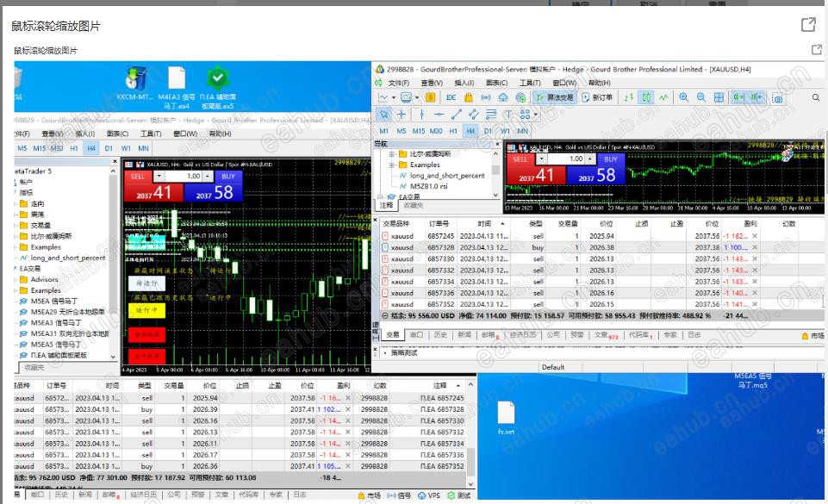Screen dimensions: 828x504
Task: Click the left navigator vertical scrollbar
Action: click(113, 264)
